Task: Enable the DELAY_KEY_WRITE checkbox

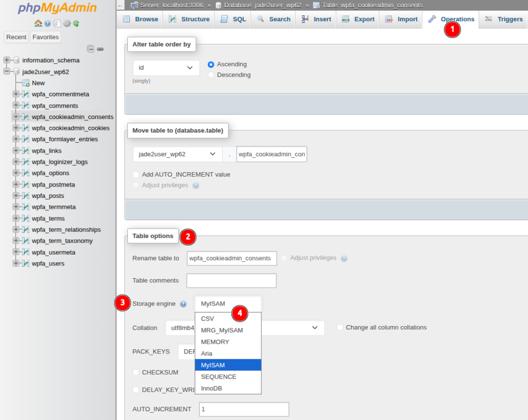Action: click(x=136, y=390)
